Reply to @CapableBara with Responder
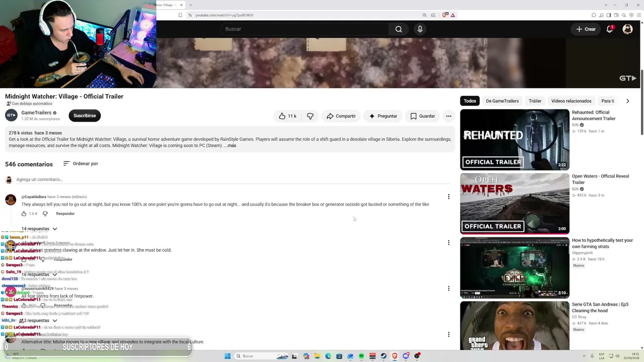 point(65,214)
